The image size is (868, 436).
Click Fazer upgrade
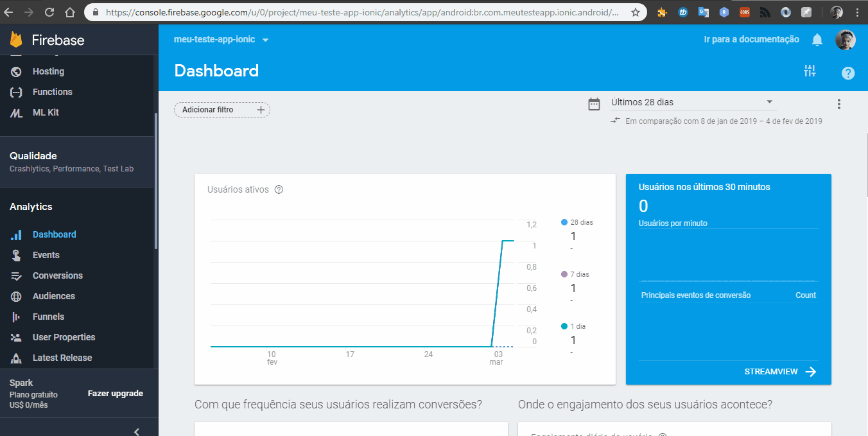pos(116,394)
